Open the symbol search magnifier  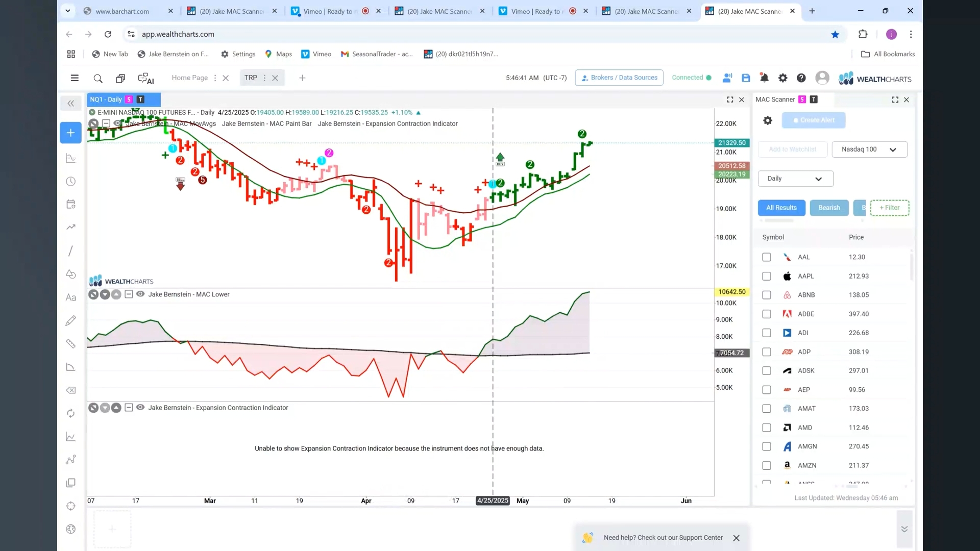click(x=98, y=78)
